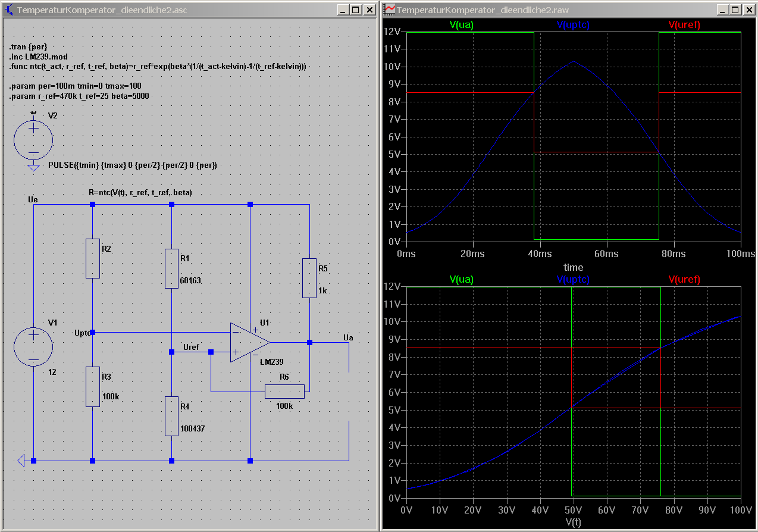This screenshot has height=532, width=758.
Task: Click the .param r_ref=470k directive
Action: coord(79,96)
